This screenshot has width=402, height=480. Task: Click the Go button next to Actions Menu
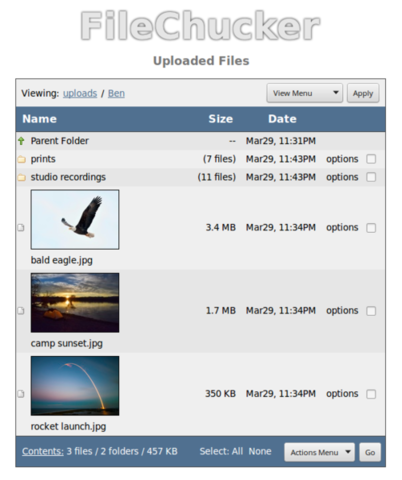(370, 452)
